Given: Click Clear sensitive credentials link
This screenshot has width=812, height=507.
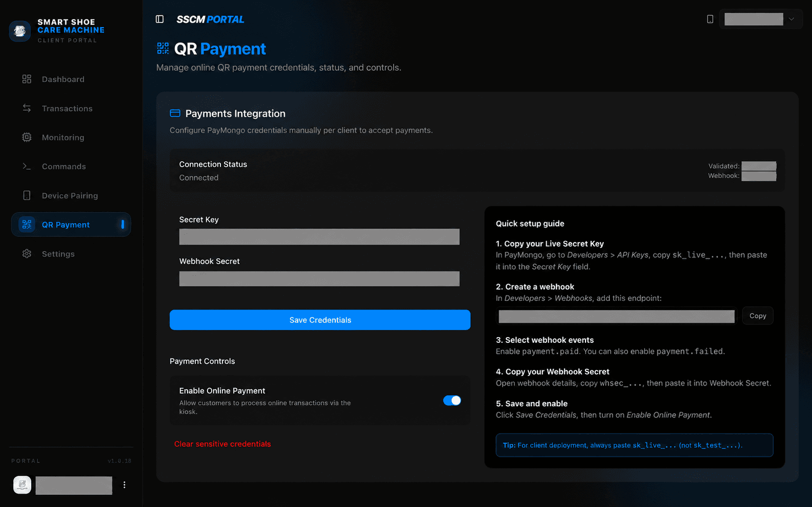Looking at the screenshot, I should point(222,444).
